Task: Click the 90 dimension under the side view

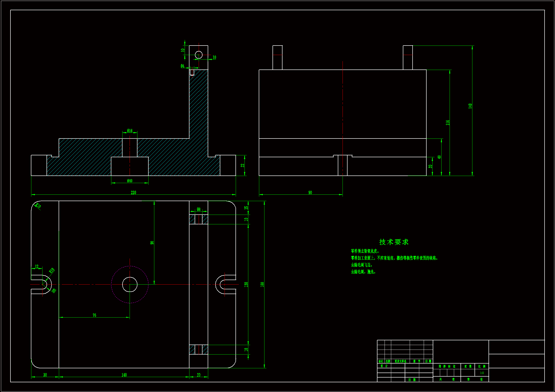Action: click(310, 193)
